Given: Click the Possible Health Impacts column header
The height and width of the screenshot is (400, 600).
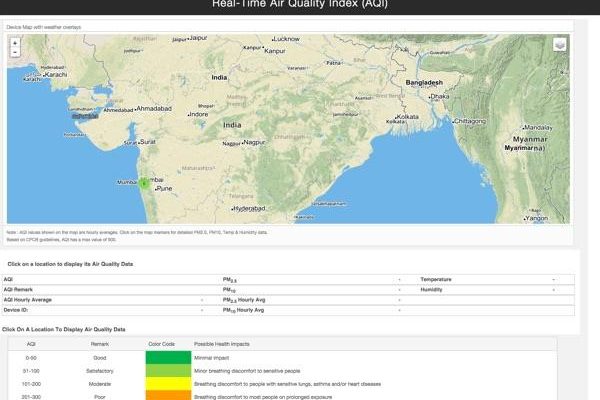Looking at the screenshot, I should (x=222, y=344).
